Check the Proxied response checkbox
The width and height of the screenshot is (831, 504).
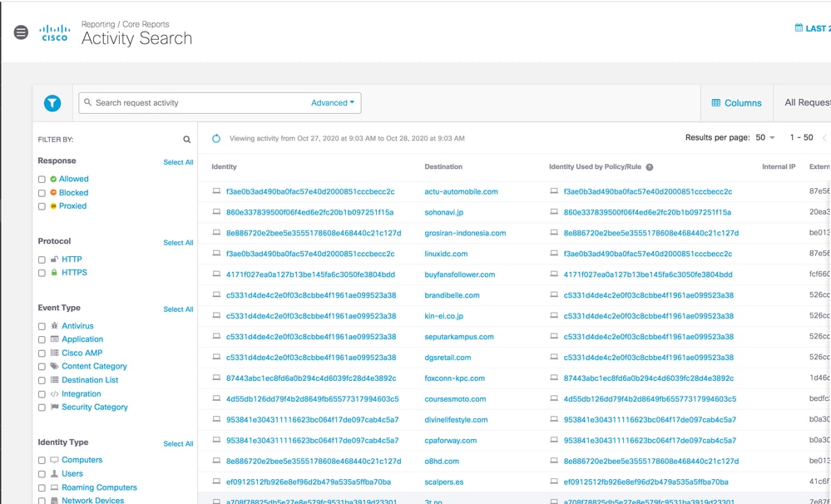pos(42,207)
